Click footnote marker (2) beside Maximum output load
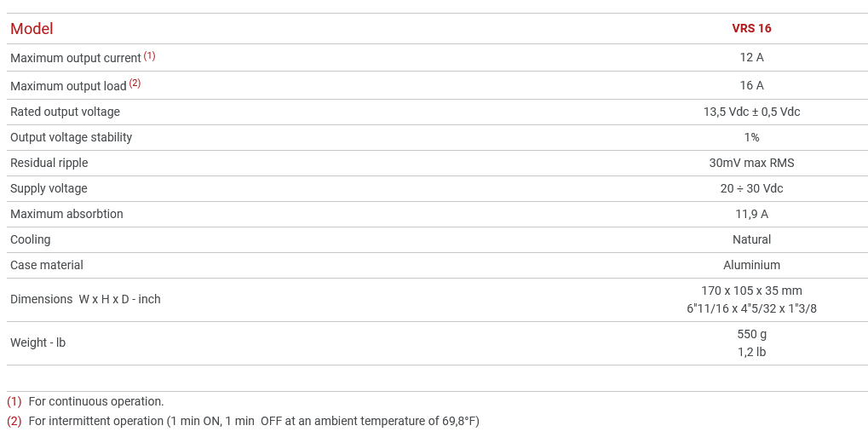868x443 pixels. click(x=135, y=83)
